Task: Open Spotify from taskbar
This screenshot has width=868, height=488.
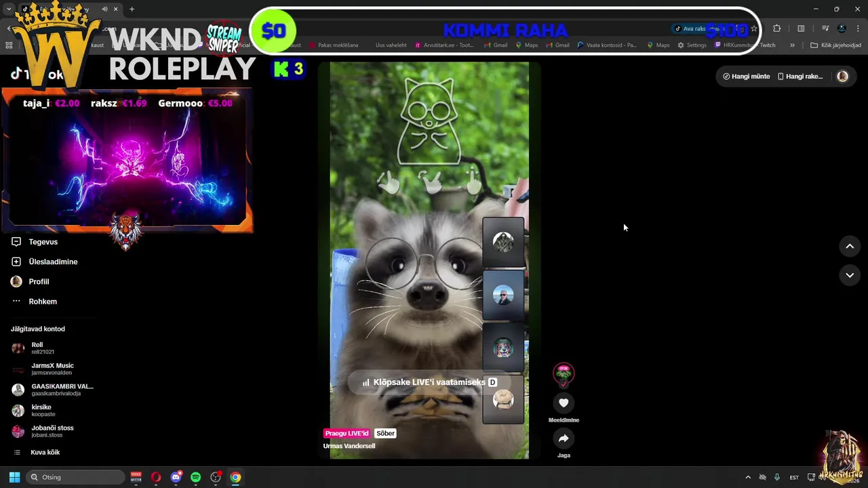Action: point(196,477)
